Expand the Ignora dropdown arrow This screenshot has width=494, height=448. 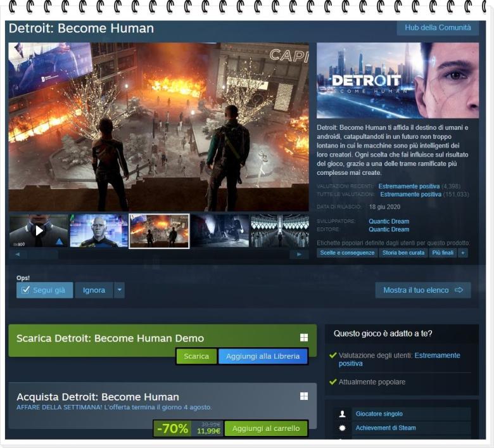[x=120, y=290]
